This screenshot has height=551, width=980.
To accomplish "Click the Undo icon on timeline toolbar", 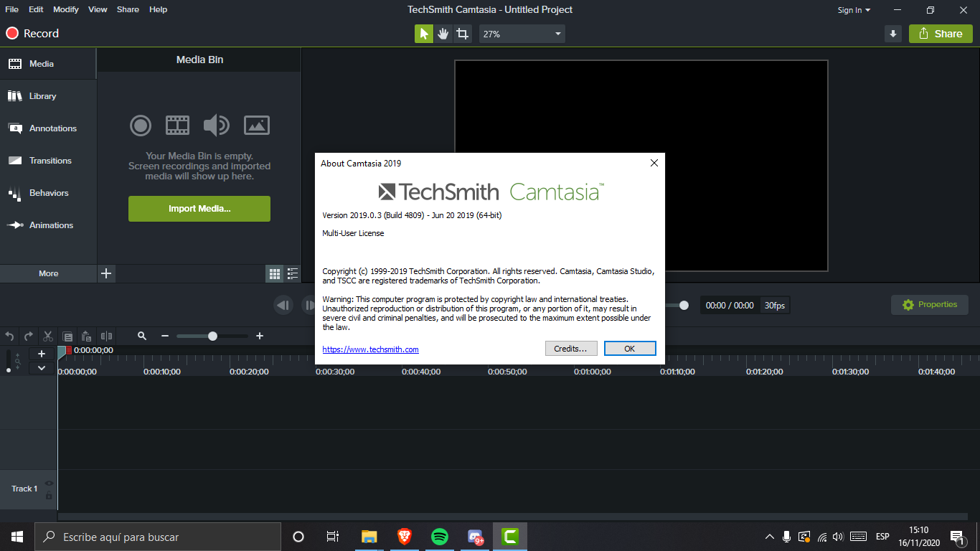I will [10, 336].
